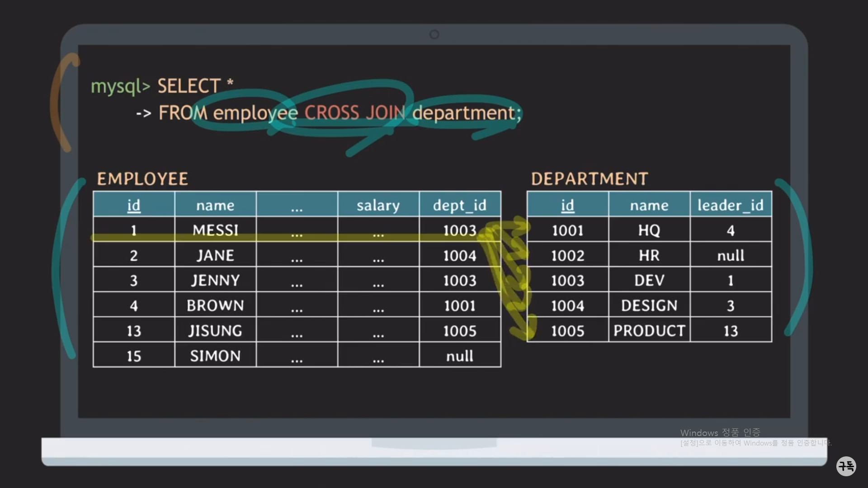The height and width of the screenshot is (488, 868).
Task: Click the laptop webcam circle icon
Action: (x=434, y=34)
